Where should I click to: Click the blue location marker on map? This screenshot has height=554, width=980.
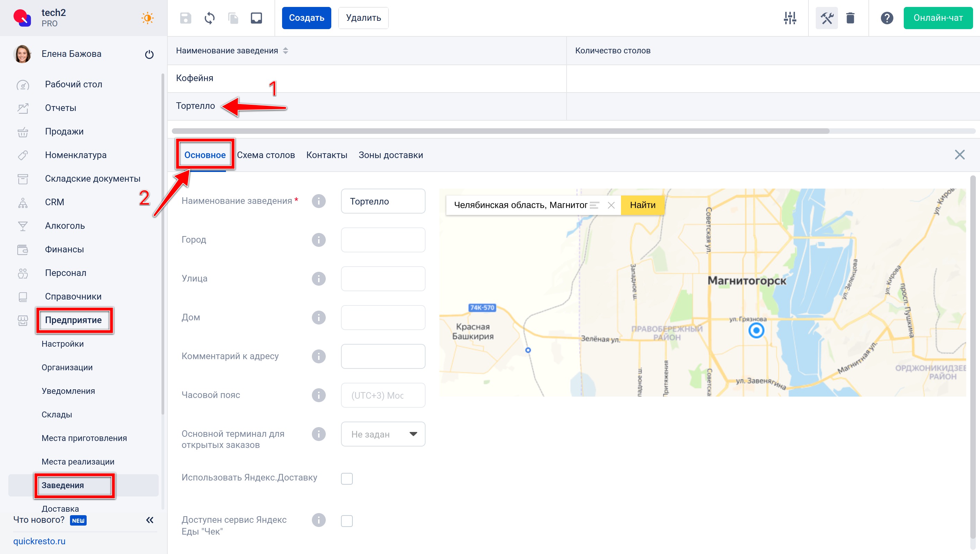(x=756, y=330)
